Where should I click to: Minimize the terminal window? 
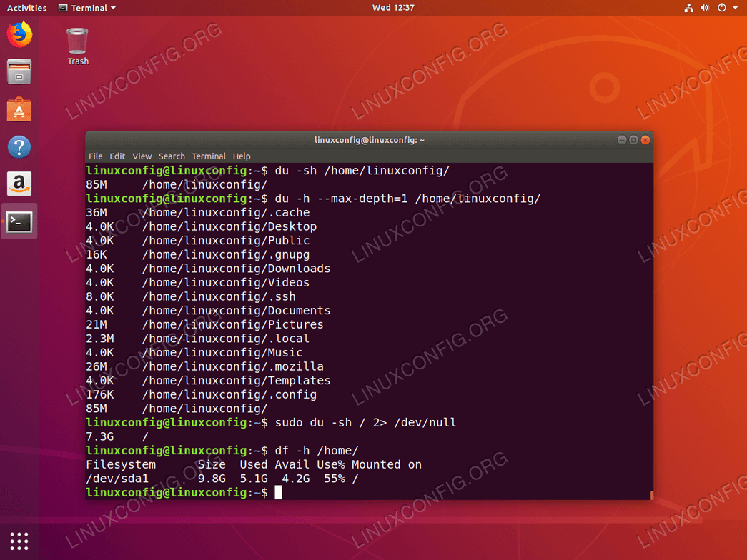[622, 139]
